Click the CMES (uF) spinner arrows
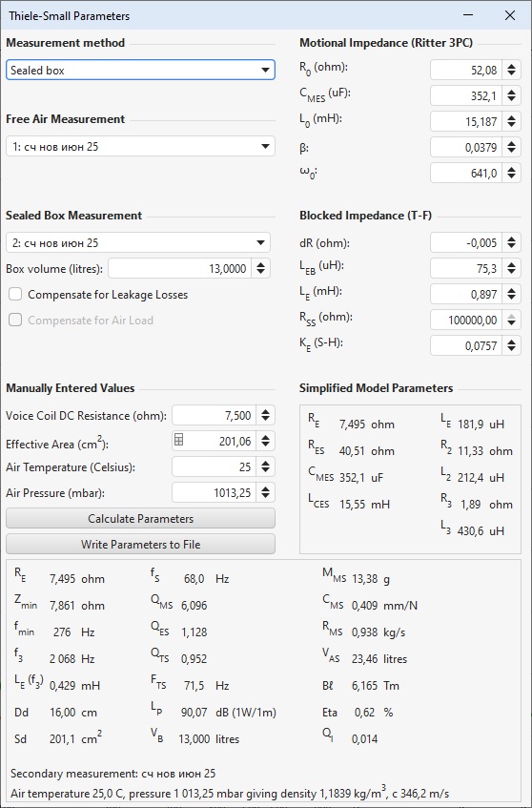 511,95
